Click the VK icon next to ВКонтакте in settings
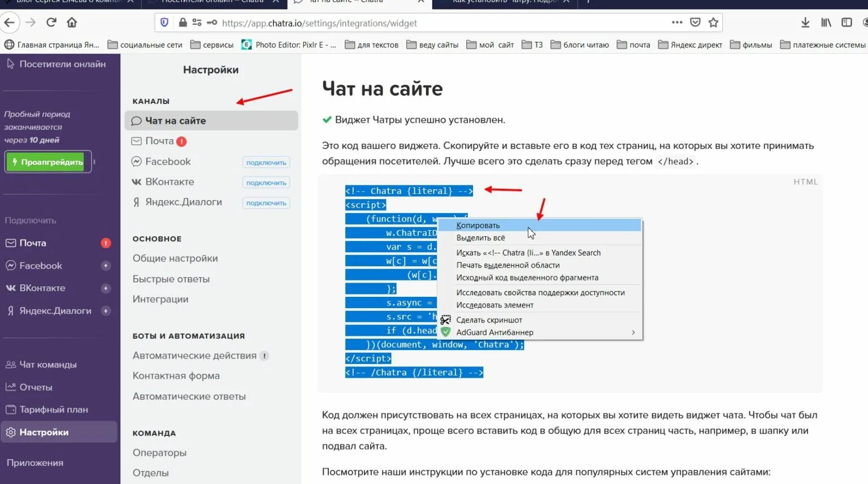Image resolution: width=868 pixels, height=484 pixels. click(136, 181)
